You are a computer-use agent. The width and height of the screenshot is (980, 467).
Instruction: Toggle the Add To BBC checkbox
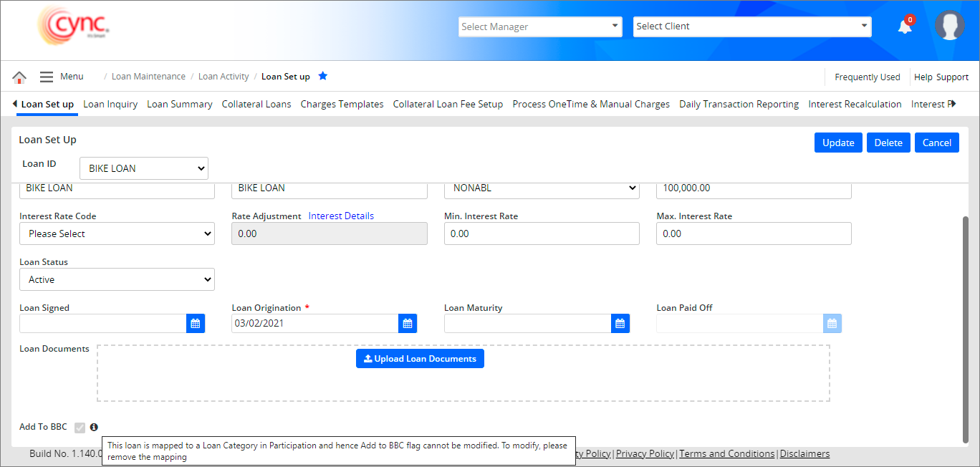coord(80,428)
